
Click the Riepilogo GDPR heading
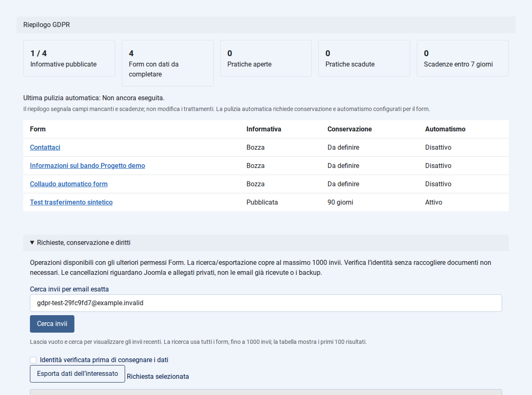47,25
